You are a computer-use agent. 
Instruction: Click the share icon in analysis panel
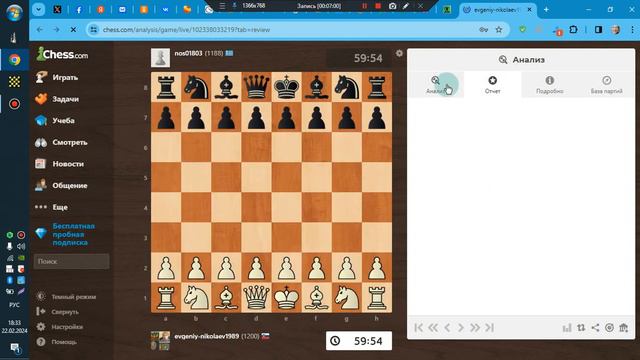(596, 328)
